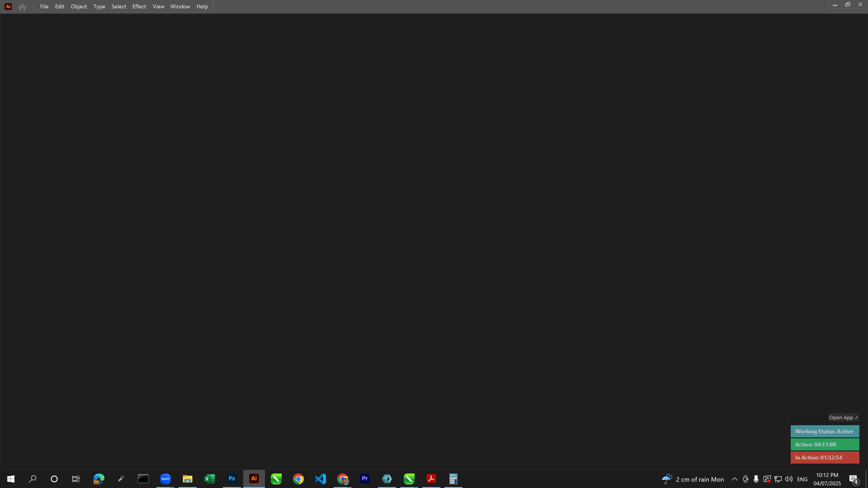Open Cortana from the taskbar
Image resolution: width=868 pixels, height=488 pixels.
[x=54, y=479]
